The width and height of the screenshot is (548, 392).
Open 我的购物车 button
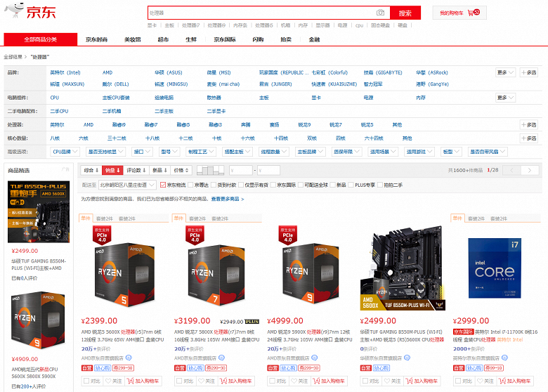(x=459, y=13)
